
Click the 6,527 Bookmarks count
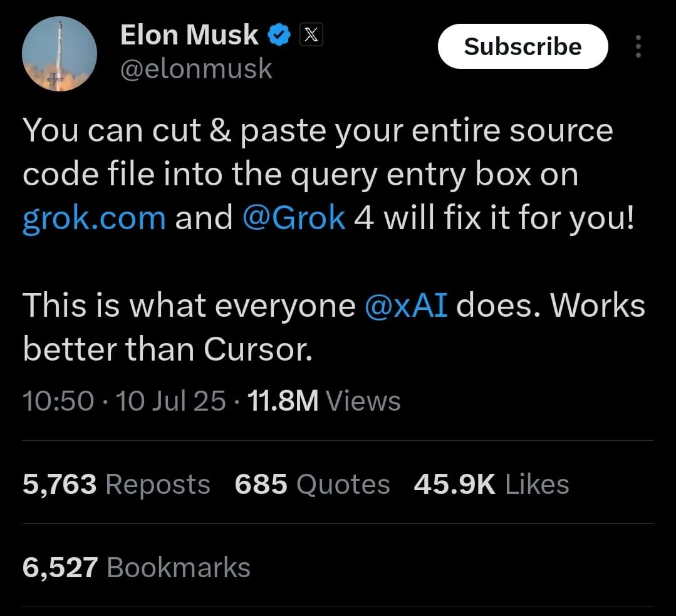[136, 567]
